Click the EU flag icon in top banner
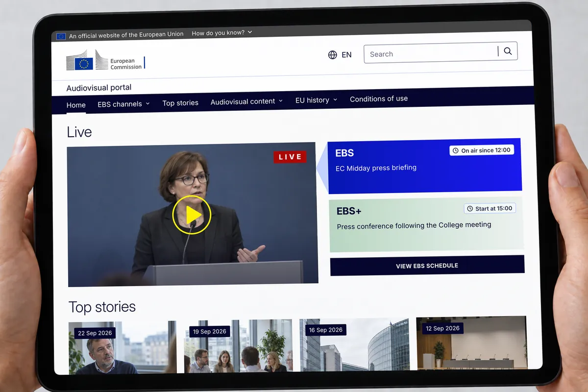Screen dimensions: 588x392 (x=61, y=36)
